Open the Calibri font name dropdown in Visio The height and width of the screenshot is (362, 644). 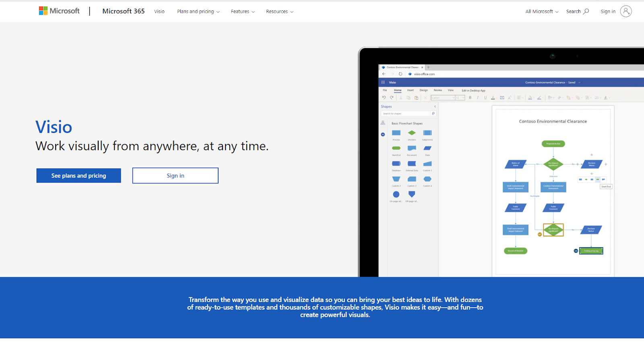453,98
